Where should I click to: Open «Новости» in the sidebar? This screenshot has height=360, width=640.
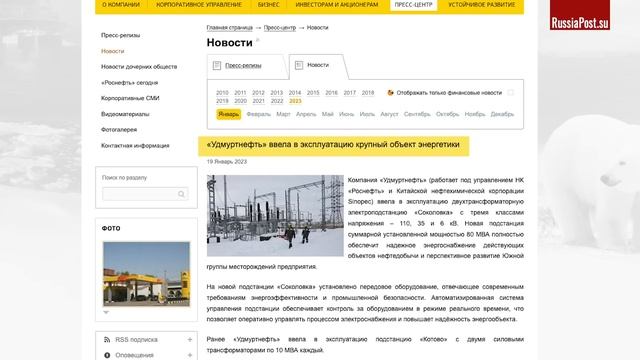point(113,51)
